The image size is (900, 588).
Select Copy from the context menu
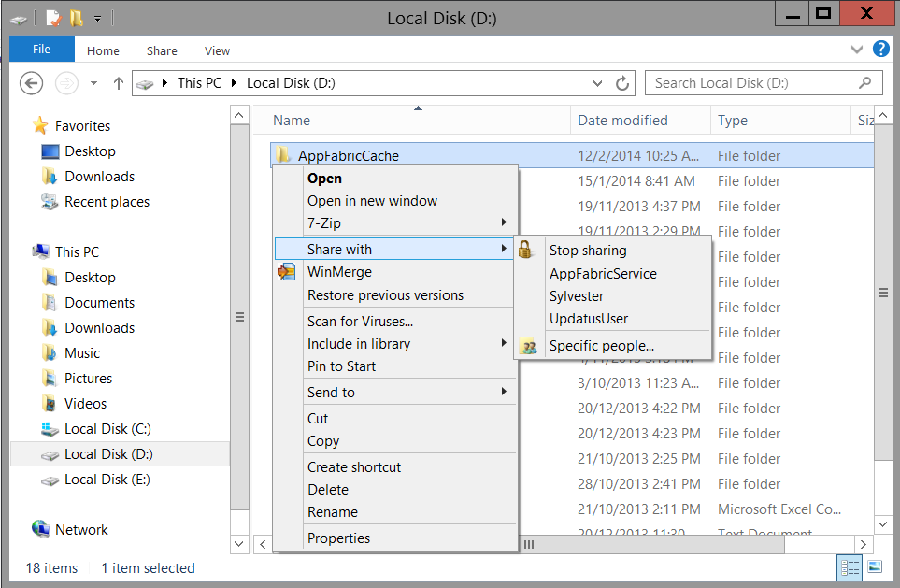(x=324, y=440)
